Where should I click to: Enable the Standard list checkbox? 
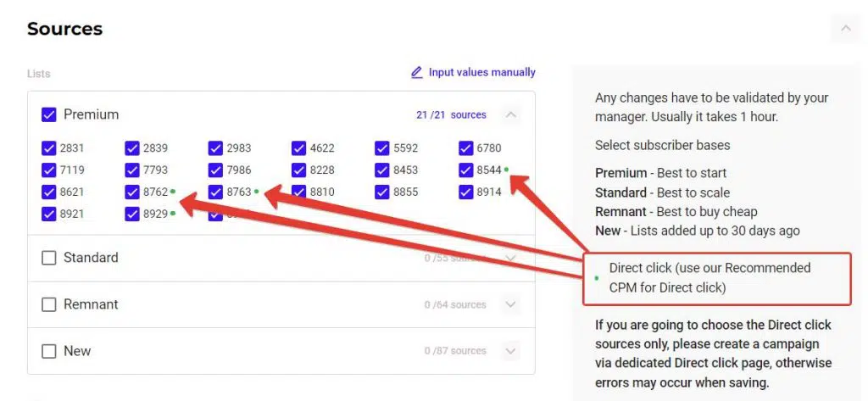[x=49, y=258]
